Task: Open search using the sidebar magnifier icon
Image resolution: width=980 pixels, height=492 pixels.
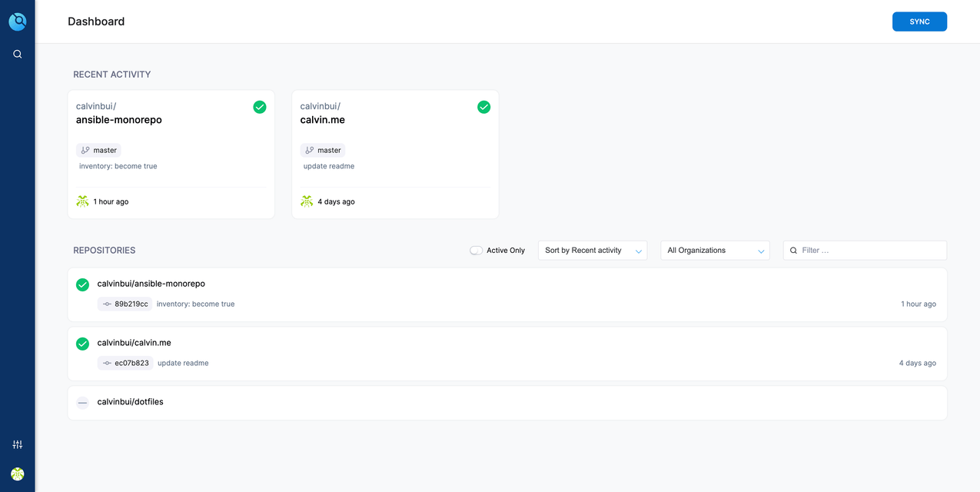Action: point(17,54)
